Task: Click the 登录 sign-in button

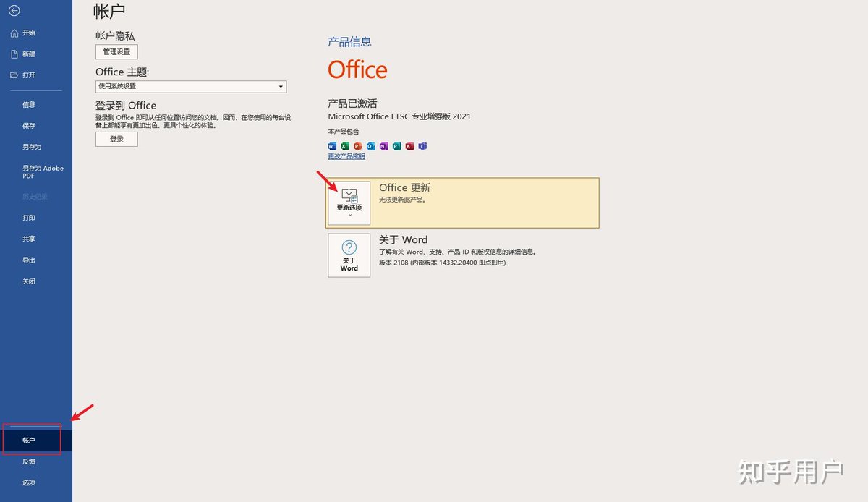Action: 116,139
